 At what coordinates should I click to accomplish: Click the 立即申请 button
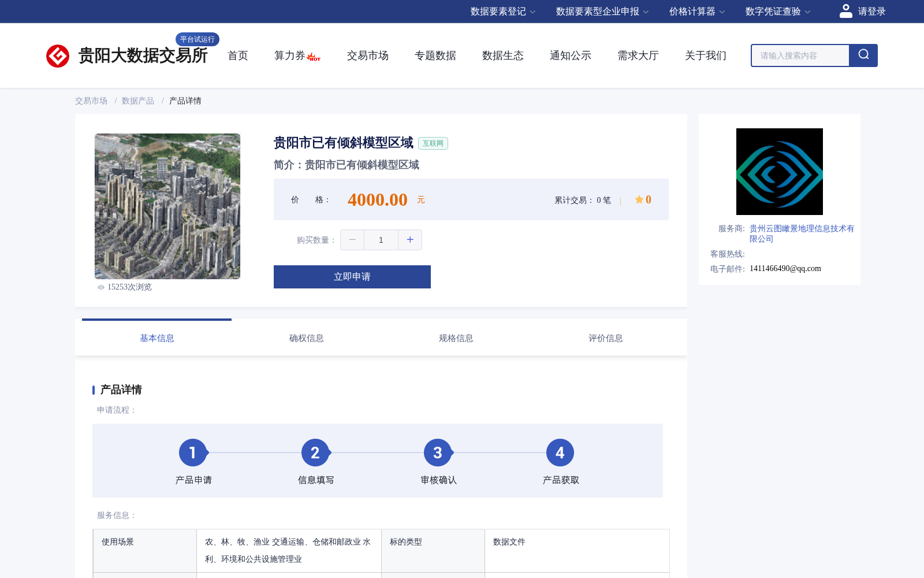click(x=352, y=277)
